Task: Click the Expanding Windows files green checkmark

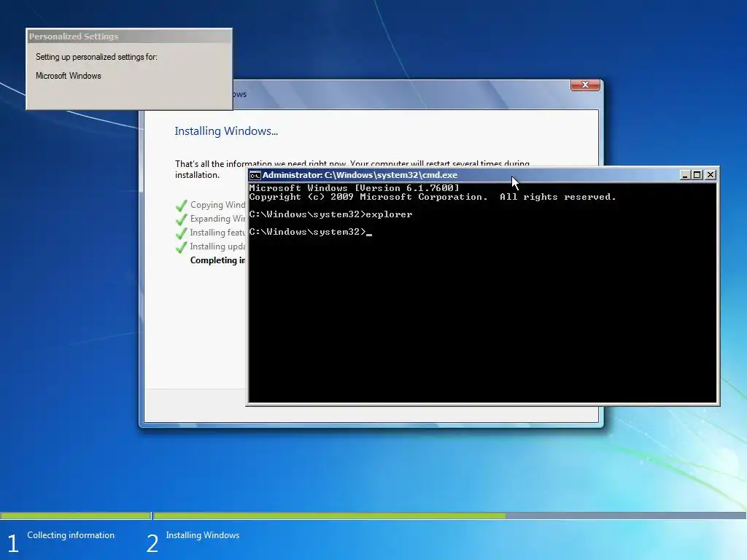Action: click(x=182, y=219)
